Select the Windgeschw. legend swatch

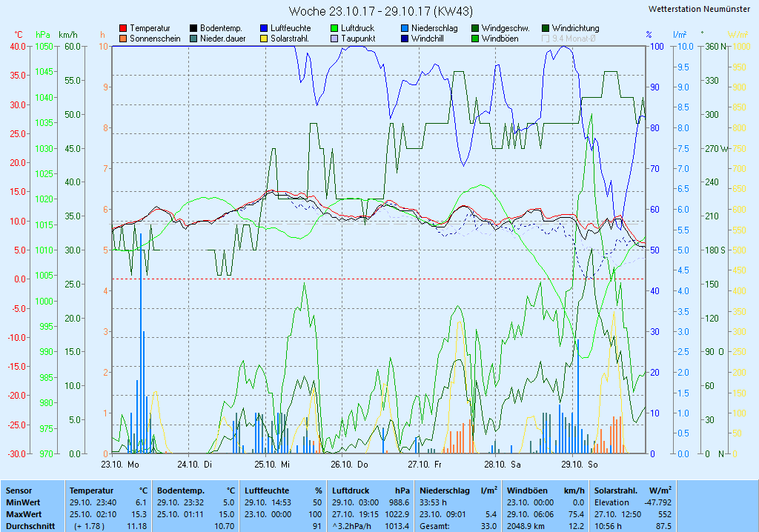[475, 29]
